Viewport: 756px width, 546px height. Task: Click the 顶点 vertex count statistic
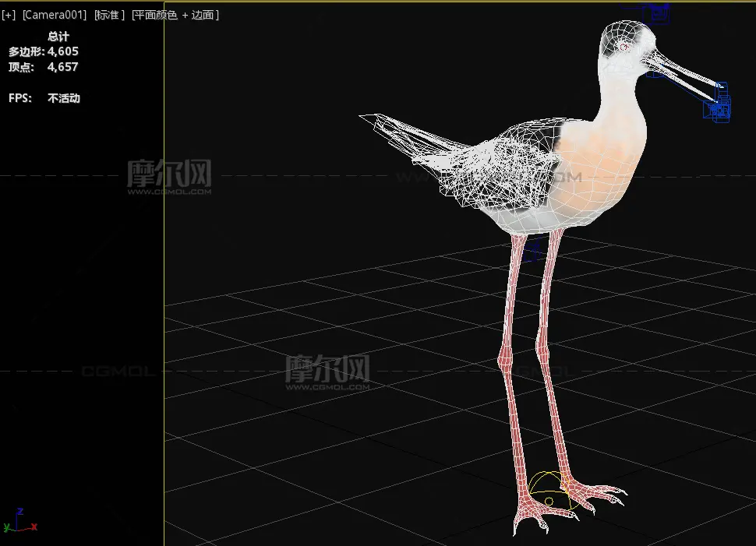44,67
